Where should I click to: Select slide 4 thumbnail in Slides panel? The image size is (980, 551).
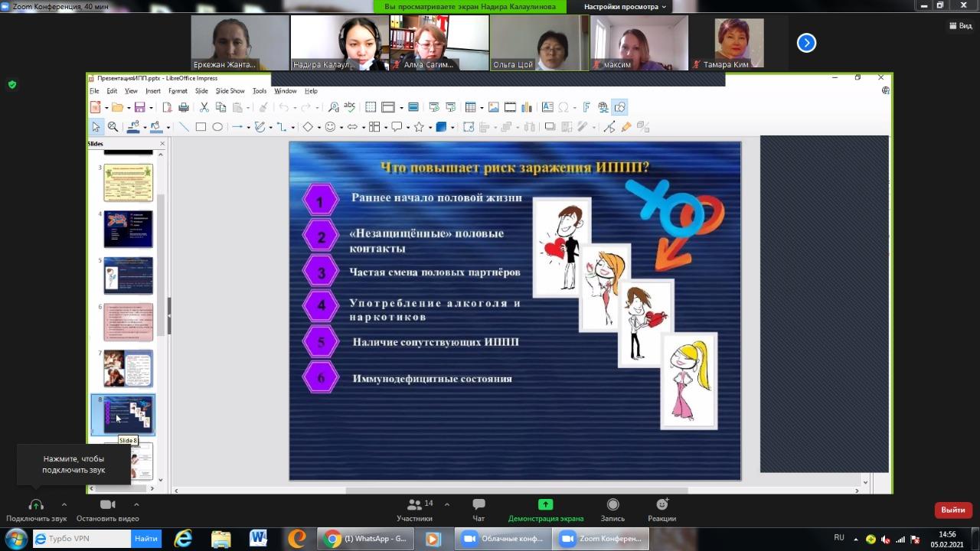[x=128, y=229]
